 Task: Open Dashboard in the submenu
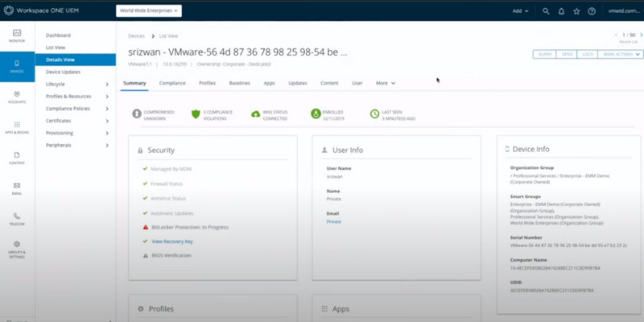(x=58, y=35)
